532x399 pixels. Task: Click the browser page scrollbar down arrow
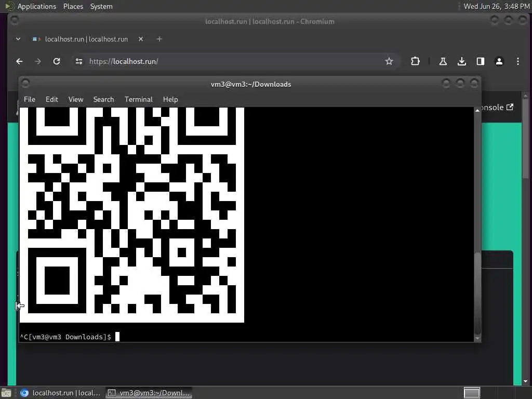point(526,381)
